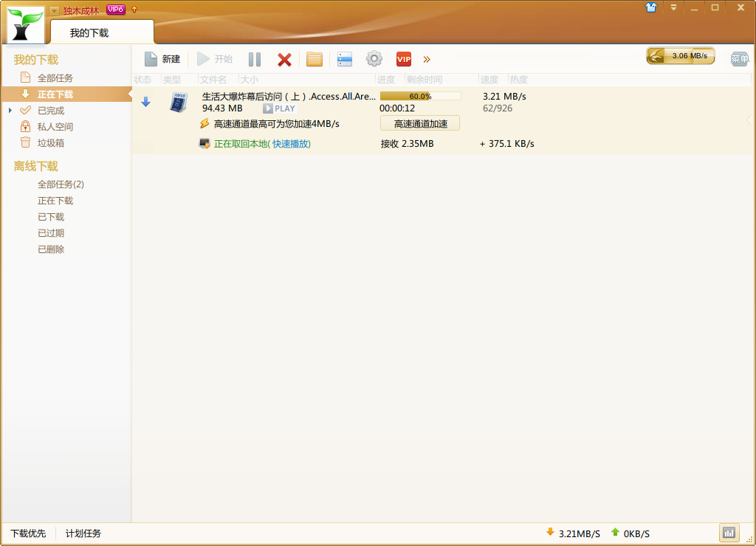The width and height of the screenshot is (756, 546).
Task: Open the skin shirt icon in title bar
Action: pyautogui.click(x=650, y=7)
